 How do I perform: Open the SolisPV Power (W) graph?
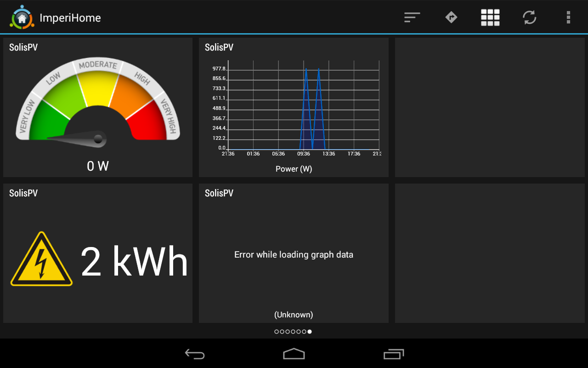[294, 108]
